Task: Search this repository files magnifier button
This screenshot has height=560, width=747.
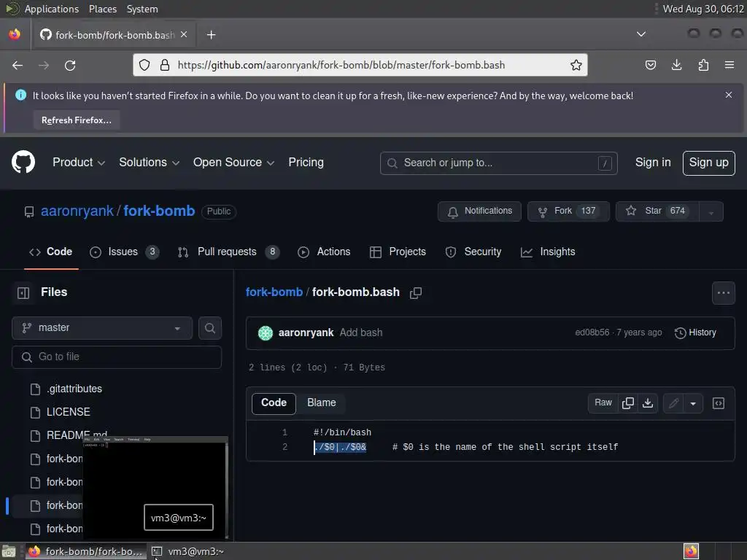Action: click(210, 328)
